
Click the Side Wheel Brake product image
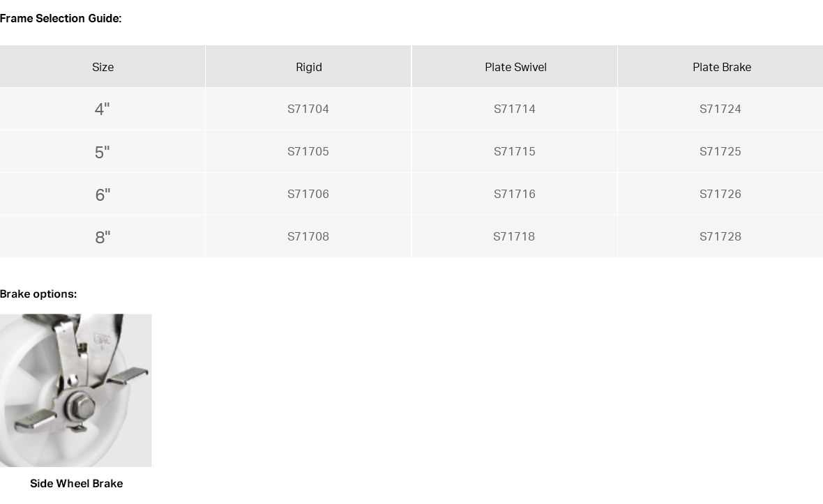point(75,390)
